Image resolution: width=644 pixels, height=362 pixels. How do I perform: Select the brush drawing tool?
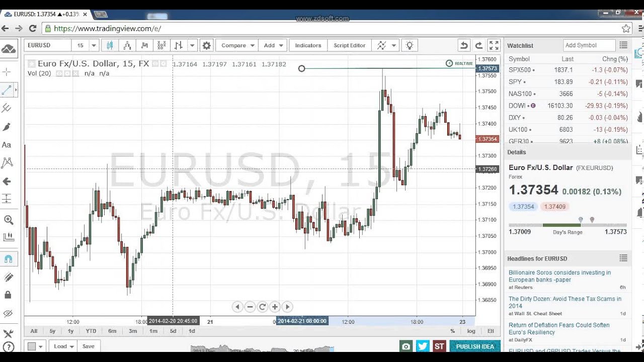tap(7, 127)
